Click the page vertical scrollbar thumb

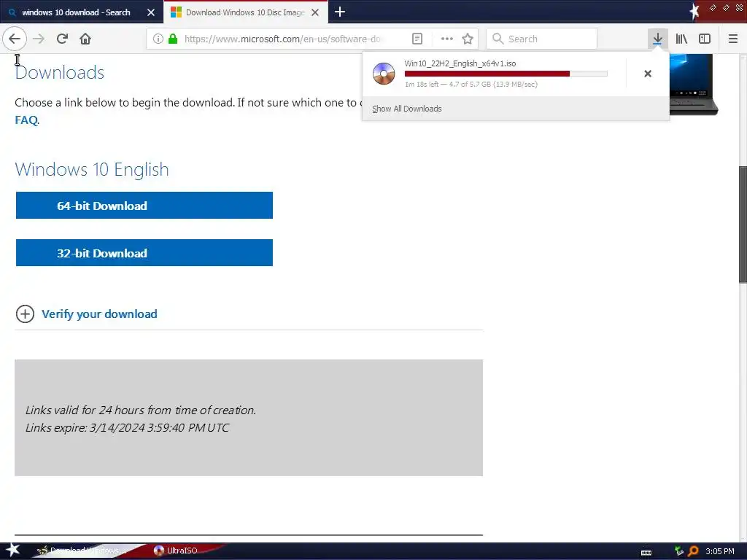[x=743, y=225]
